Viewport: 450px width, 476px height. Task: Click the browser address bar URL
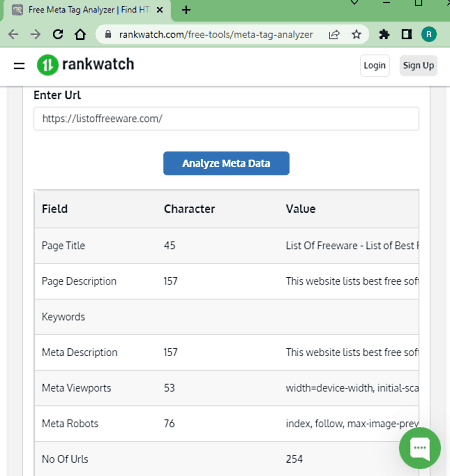pyautogui.click(x=216, y=34)
